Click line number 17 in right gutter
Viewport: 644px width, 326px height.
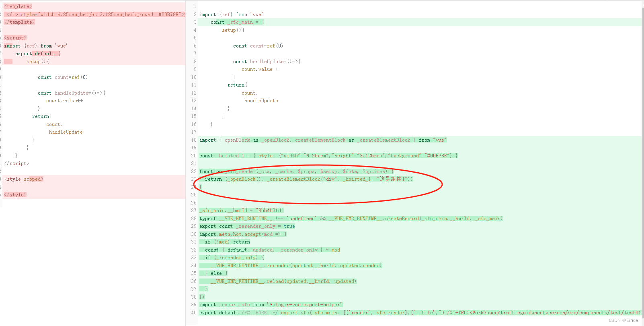194,132
